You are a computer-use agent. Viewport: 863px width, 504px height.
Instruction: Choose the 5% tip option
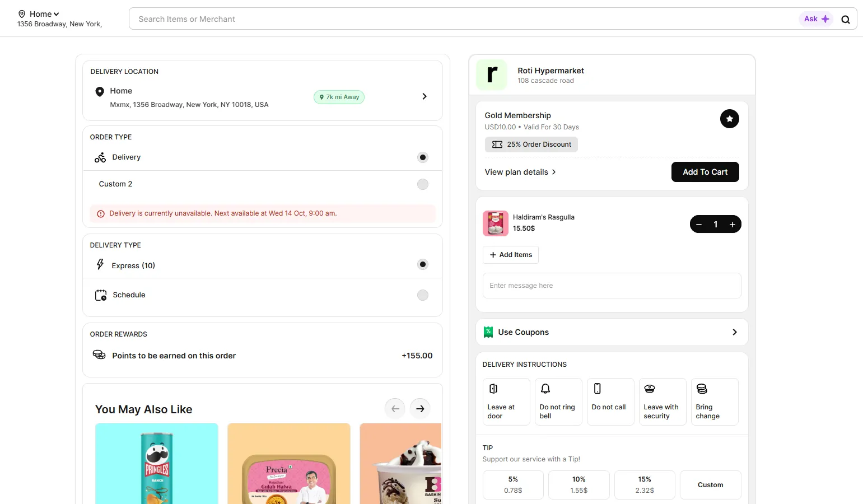pyautogui.click(x=513, y=485)
